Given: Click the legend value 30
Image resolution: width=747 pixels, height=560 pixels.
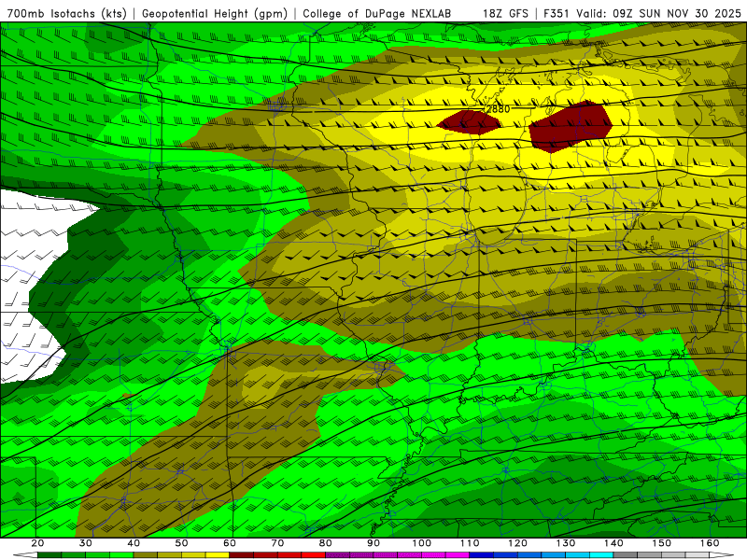Looking at the screenshot, I should (x=86, y=543).
